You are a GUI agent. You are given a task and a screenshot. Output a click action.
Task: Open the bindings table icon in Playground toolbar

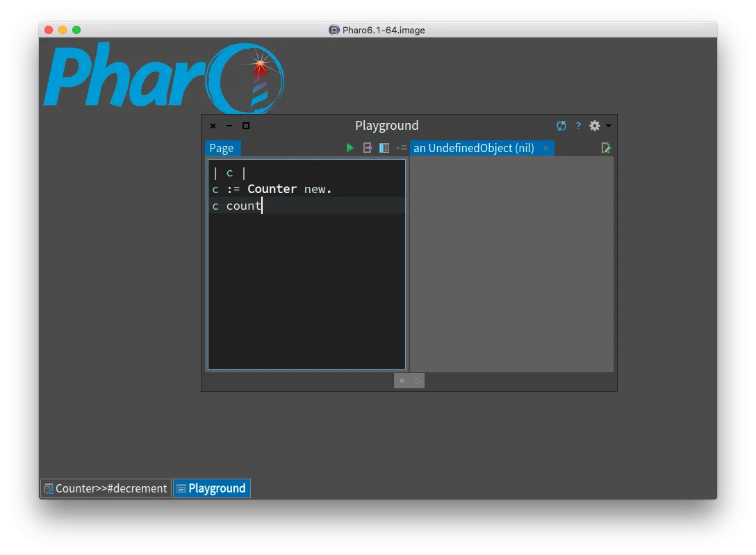(x=384, y=148)
